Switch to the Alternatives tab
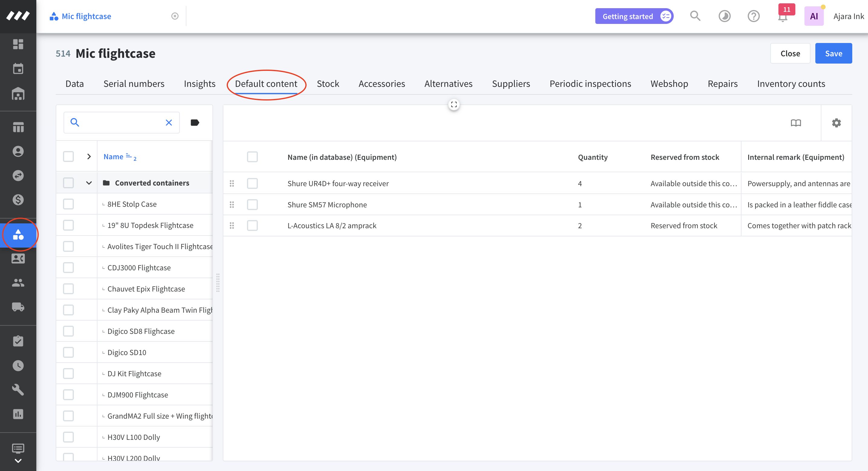This screenshot has width=868, height=471. [449, 84]
